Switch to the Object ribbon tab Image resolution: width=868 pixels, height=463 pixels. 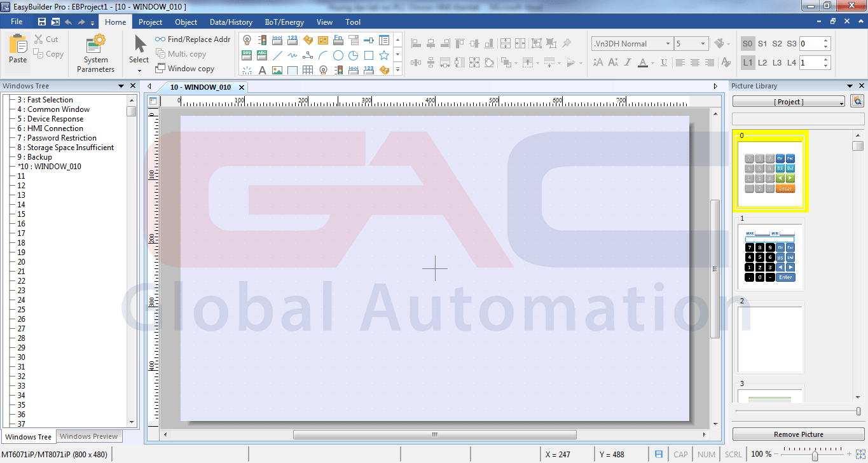coord(186,22)
